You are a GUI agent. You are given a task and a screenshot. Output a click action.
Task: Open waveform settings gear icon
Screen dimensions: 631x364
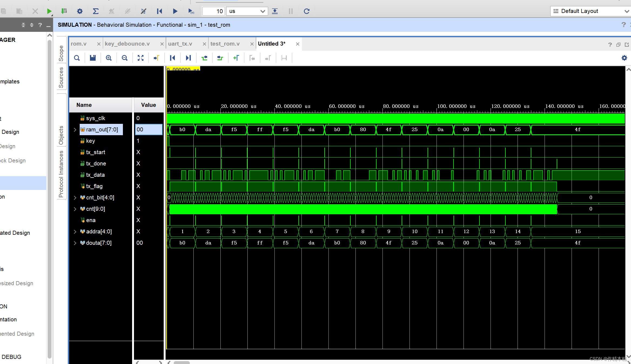(x=624, y=58)
